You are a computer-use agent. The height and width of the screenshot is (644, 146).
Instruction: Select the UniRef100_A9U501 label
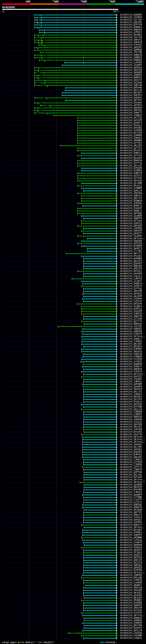131,98
